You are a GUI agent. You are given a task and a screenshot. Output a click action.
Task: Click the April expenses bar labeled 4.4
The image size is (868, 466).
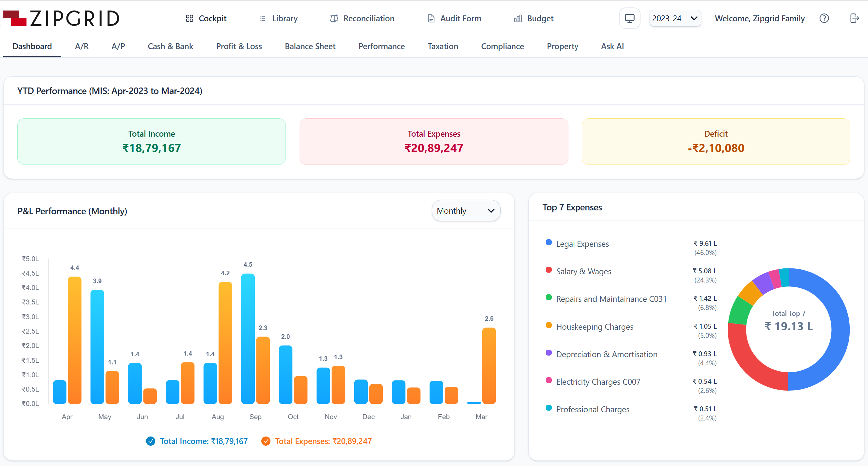[74, 340]
